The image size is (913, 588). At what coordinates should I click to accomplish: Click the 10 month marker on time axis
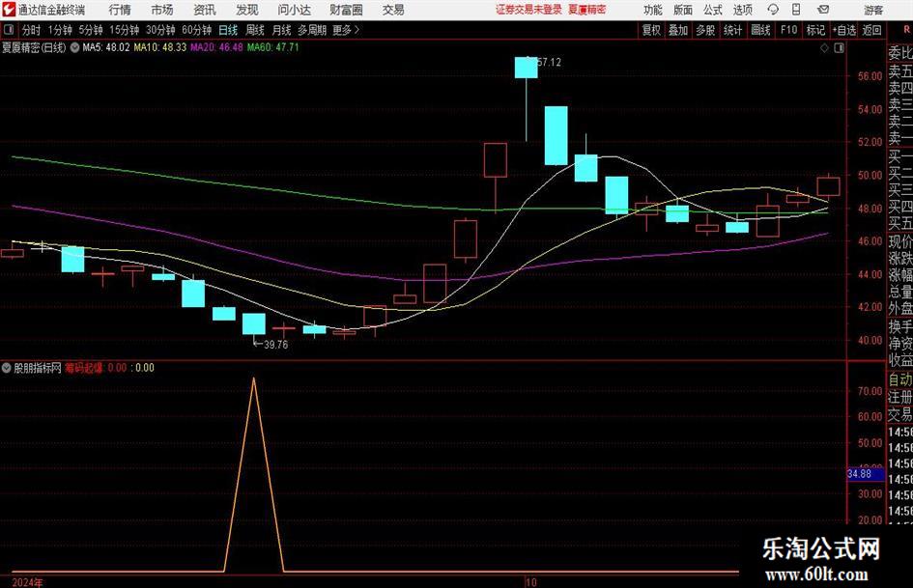[531, 582]
